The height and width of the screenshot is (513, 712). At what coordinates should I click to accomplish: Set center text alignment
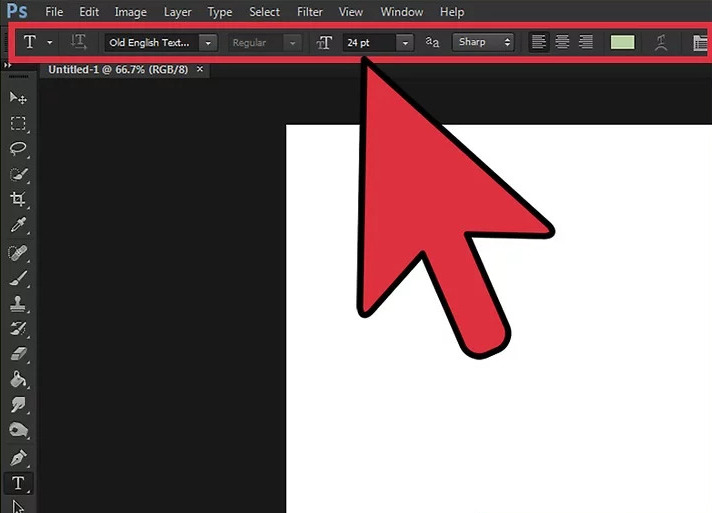pyautogui.click(x=562, y=43)
